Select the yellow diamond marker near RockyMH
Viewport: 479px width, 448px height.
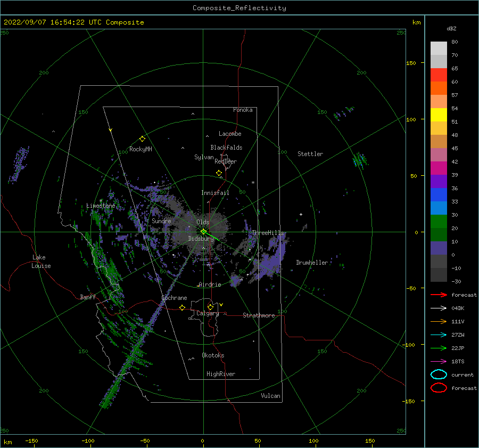(x=142, y=139)
